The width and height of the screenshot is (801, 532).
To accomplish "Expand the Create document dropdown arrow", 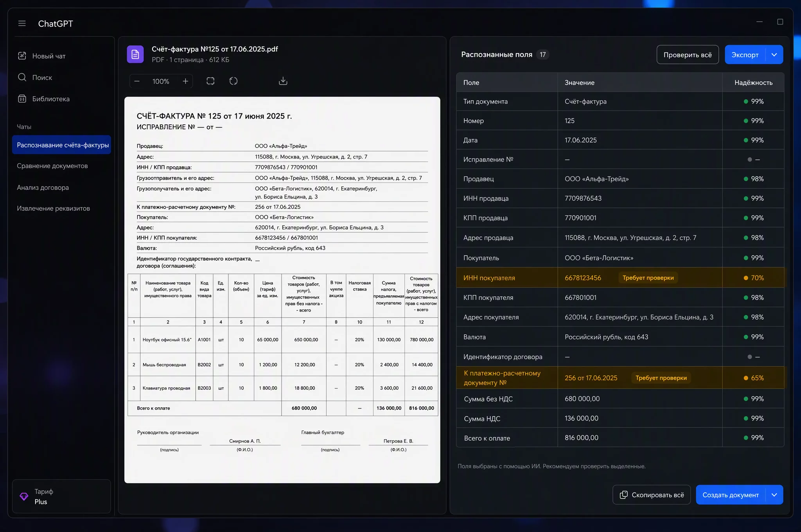I will tap(774, 495).
